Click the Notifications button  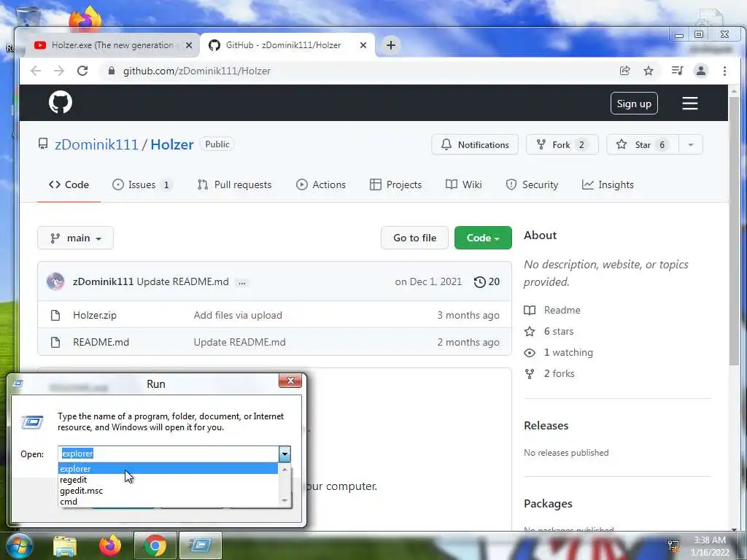(x=475, y=145)
